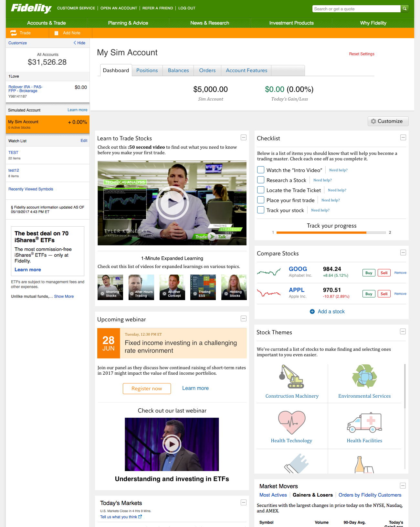
Task: Check the Place your first trade box
Action: tap(261, 200)
